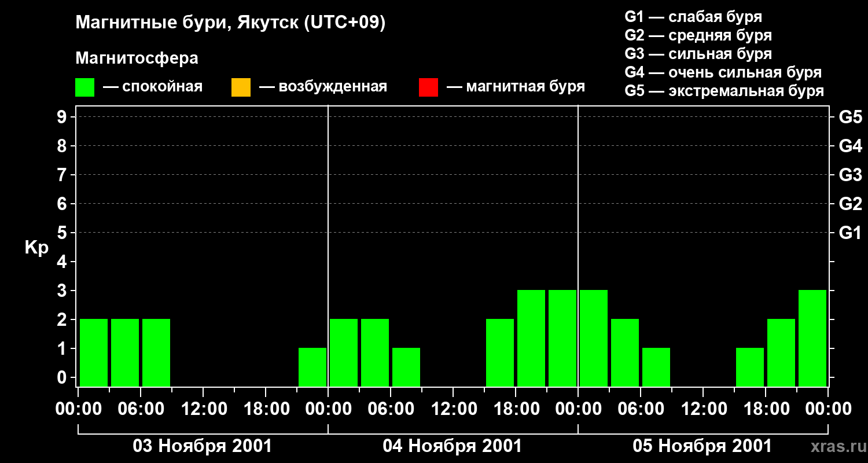
Task: Click the '— спокойная' legend label
Action: coord(153,87)
